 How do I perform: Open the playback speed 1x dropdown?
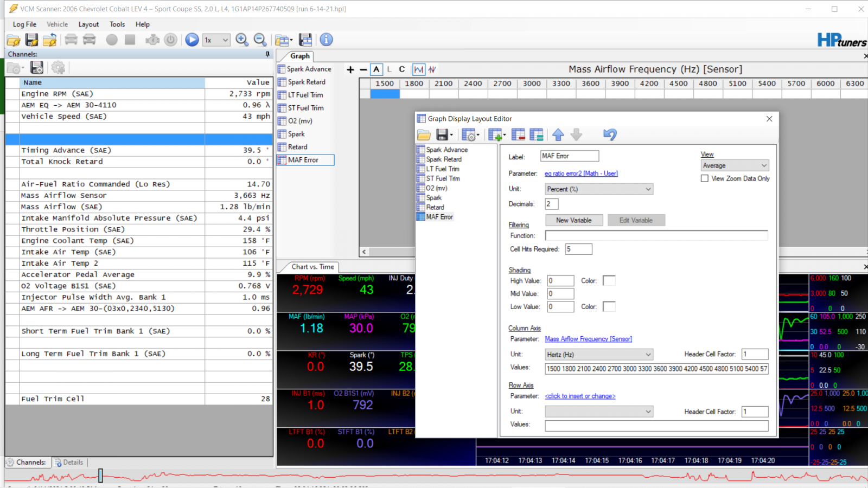pos(216,40)
